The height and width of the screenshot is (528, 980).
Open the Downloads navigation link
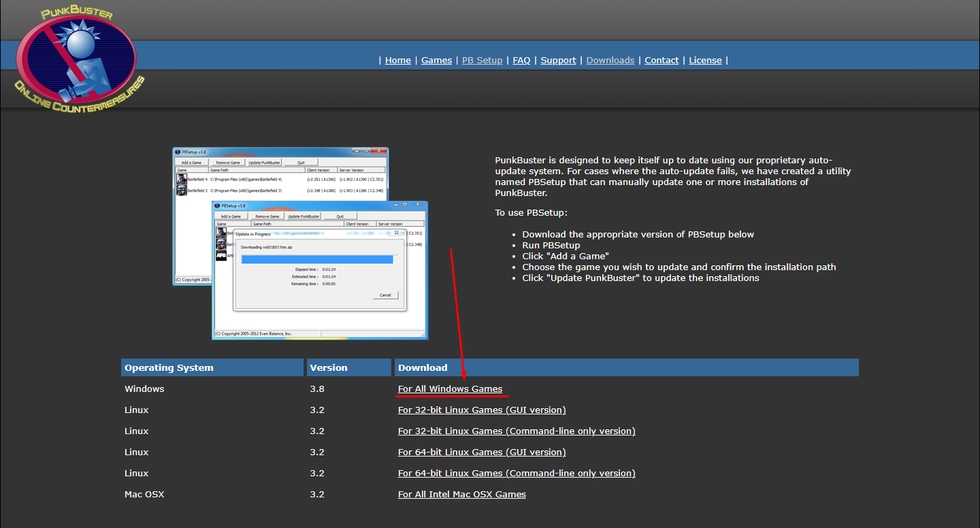[x=610, y=61]
